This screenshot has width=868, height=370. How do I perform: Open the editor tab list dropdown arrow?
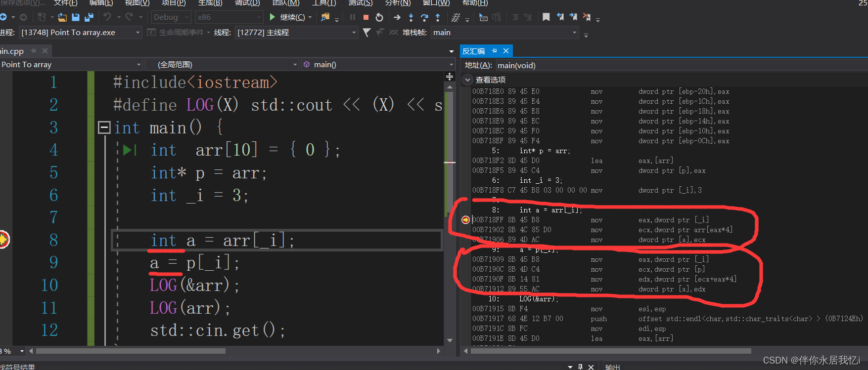point(451,51)
